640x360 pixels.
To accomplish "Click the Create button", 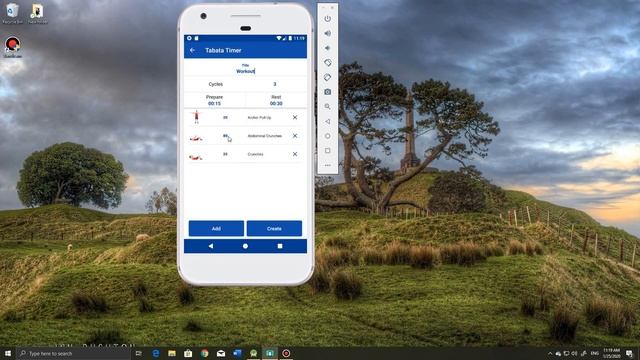I will pyautogui.click(x=274, y=229).
